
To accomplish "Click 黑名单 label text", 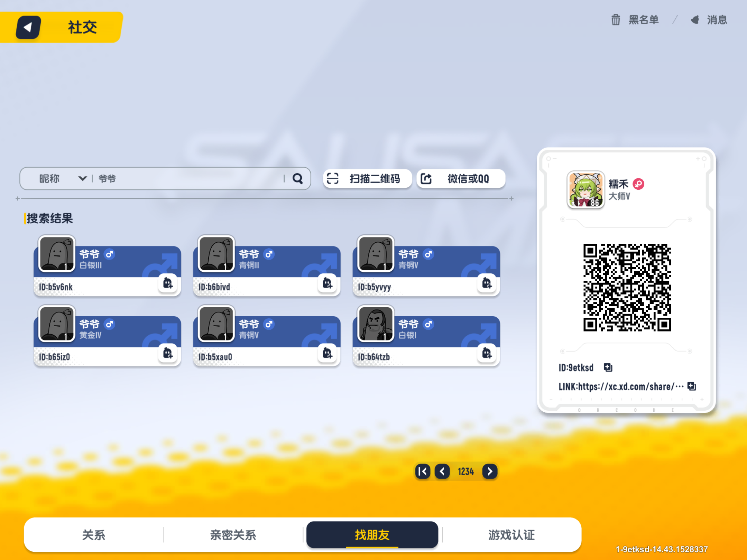I will point(644,20).
